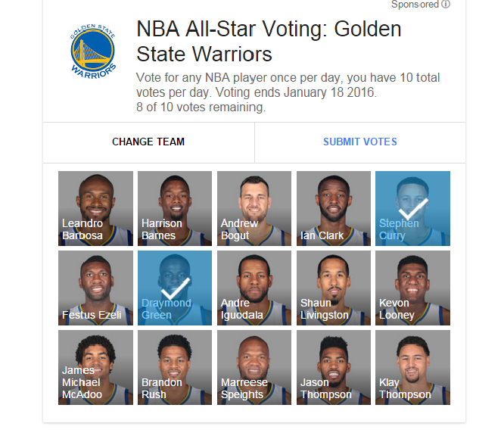Tap Shaun Livingston's player card

point(334,288)
